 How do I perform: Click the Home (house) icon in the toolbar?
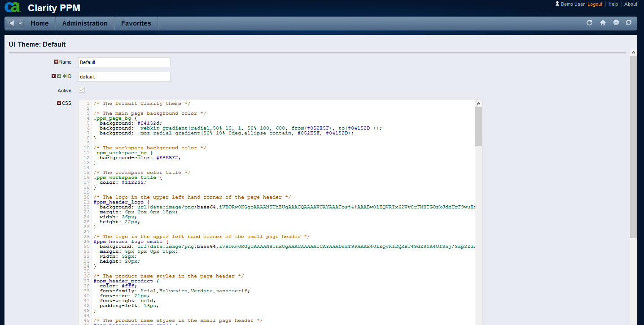tap(603, 23)
